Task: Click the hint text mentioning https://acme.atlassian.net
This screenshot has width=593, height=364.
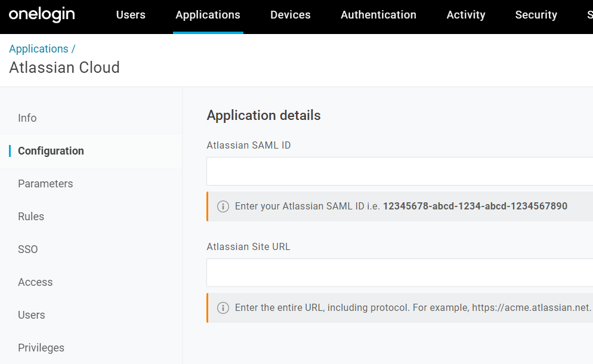Action: (x=413, y=308)
